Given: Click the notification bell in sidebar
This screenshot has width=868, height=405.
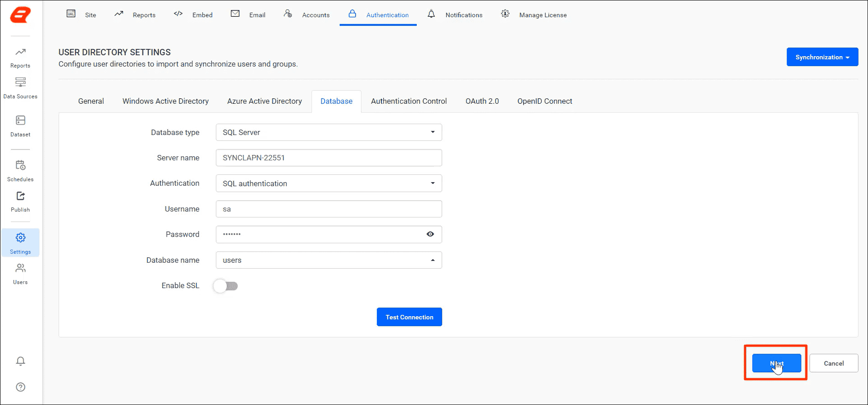Looking at the screenshot, I should pyautogui.click(x=20, y=361).
